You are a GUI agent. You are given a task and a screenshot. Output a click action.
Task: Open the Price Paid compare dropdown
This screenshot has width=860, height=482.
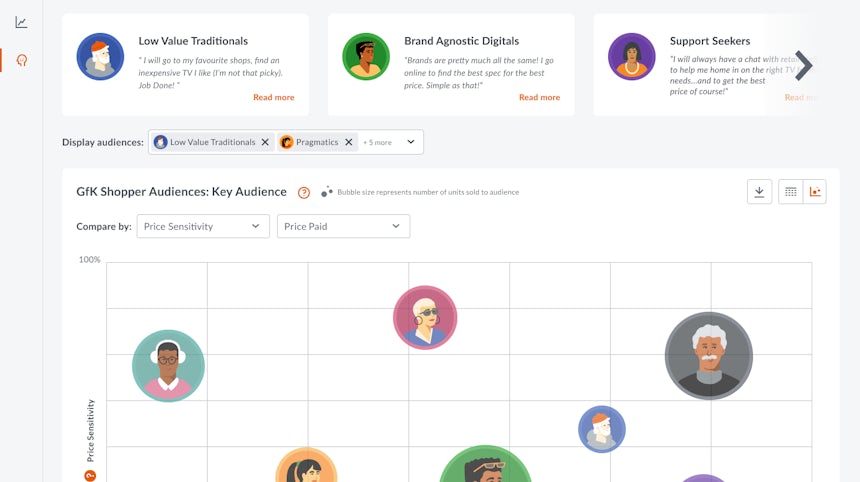pos(343,226)
